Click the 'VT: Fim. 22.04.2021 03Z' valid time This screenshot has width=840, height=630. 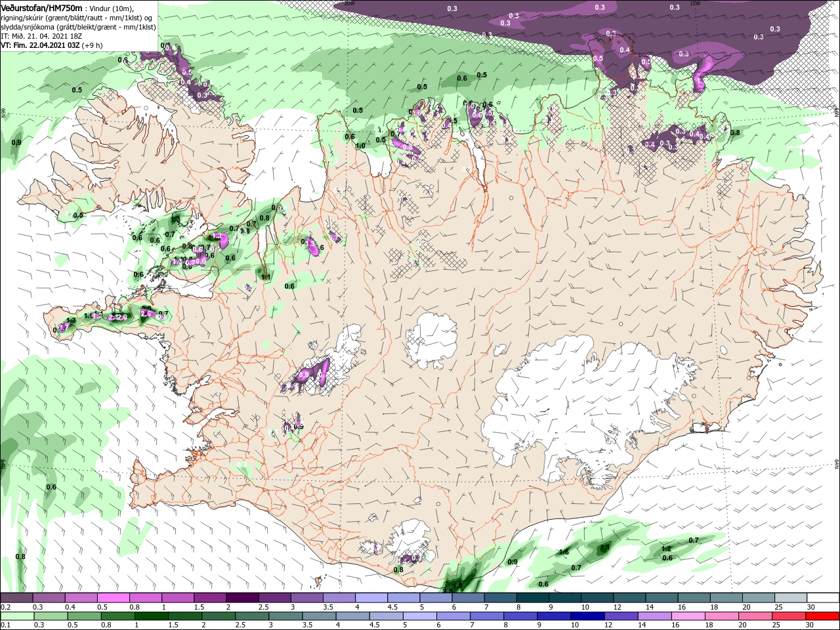pos(40,45)
